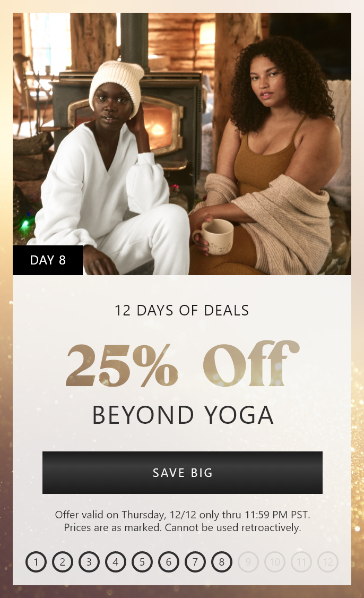Open the fireside models promo photo
364x598 pixels.
coord(182,144)
